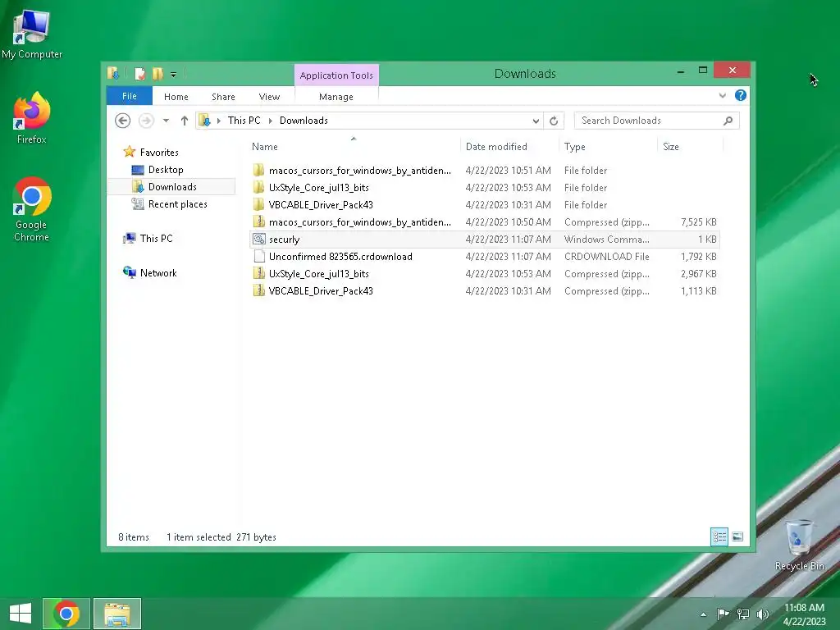Click the New folder quick access icon
The width and height of the screenshot is (840, 630).
[x=157, y=74]
